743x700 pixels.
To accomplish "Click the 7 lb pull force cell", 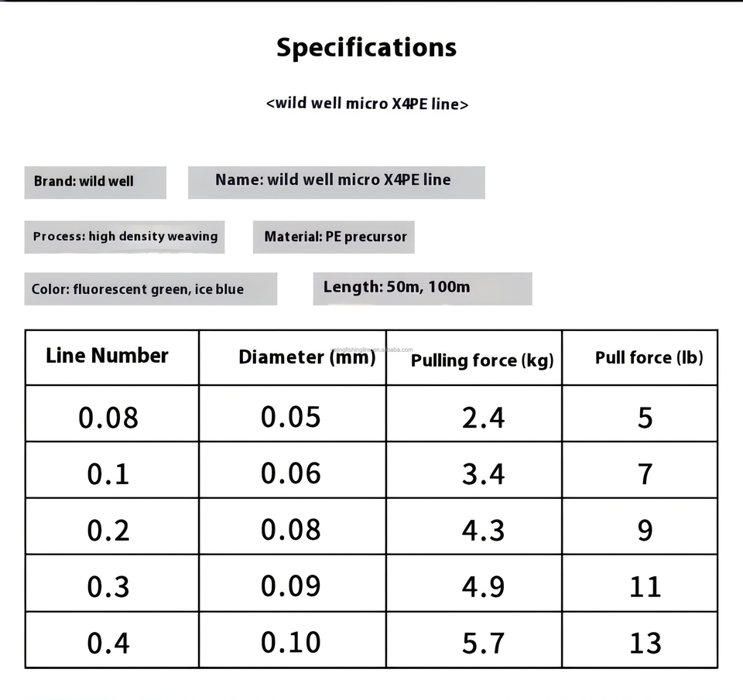I will (x=645, y=474).
